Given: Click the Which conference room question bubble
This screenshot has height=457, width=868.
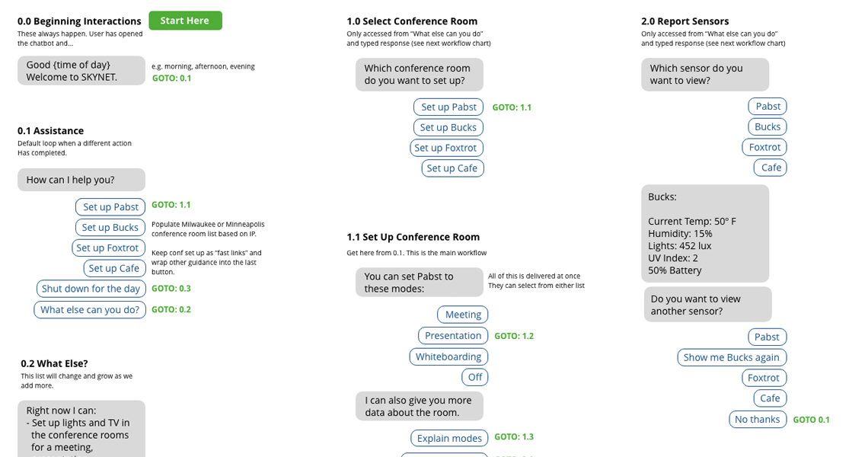Looking at the screenshot, I should pos(420,75).
